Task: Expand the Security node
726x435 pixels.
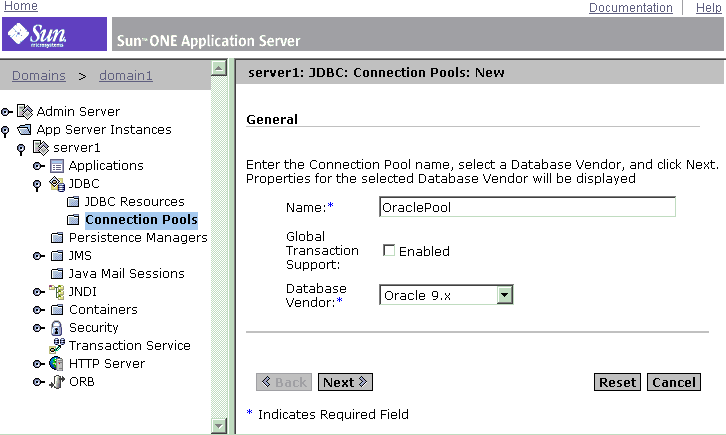Action: point(39,328)
